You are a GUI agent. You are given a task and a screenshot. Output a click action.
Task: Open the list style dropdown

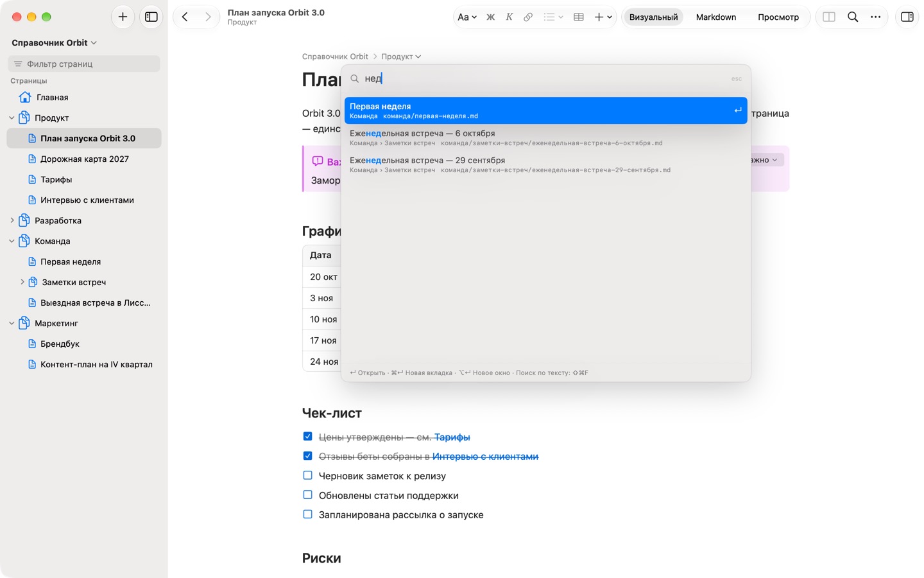[x=553, y=17]
